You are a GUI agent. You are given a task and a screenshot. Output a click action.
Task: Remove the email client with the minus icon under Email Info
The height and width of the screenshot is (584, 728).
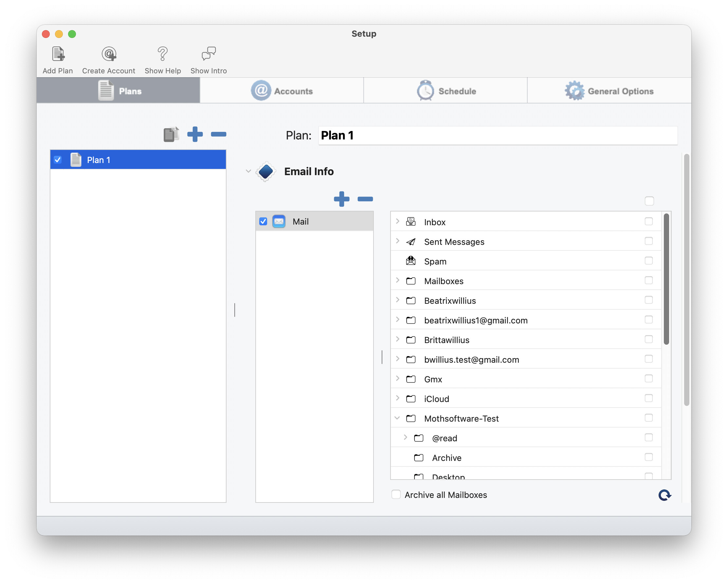click(365, 199)
